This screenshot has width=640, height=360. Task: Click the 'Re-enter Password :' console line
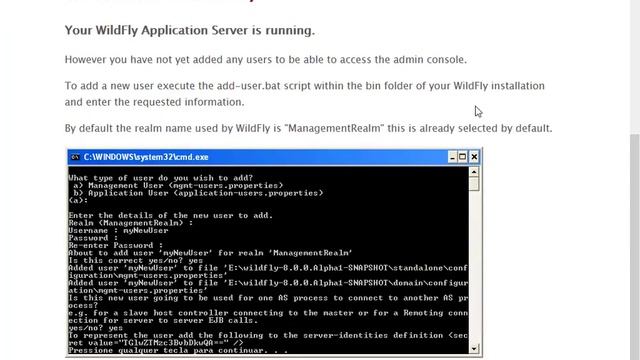(116, 246)
